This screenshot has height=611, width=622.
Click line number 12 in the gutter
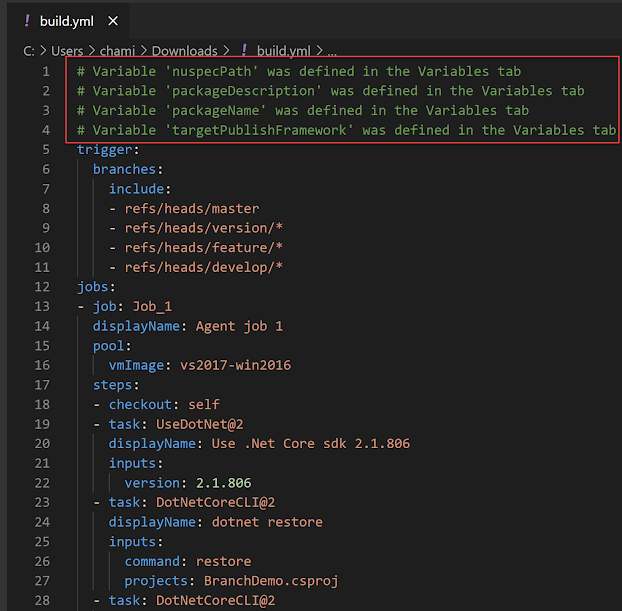[42, 287]
